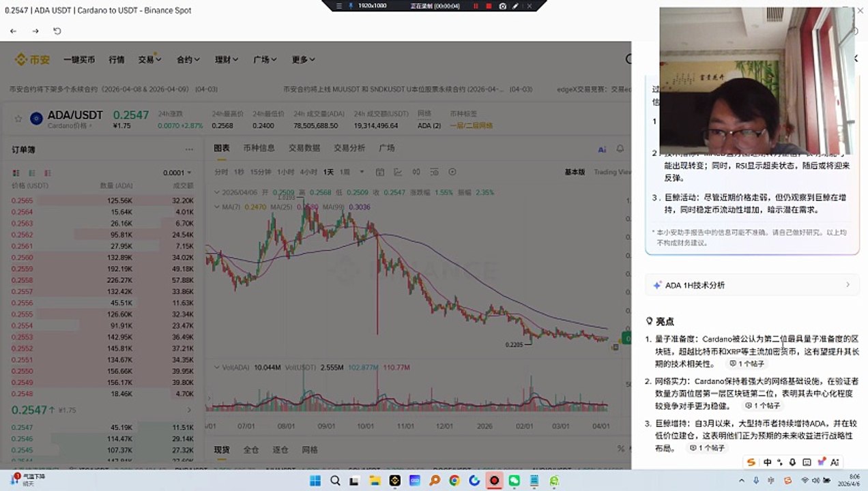Take a screenshot with recorder camera icon

(502, 5)
